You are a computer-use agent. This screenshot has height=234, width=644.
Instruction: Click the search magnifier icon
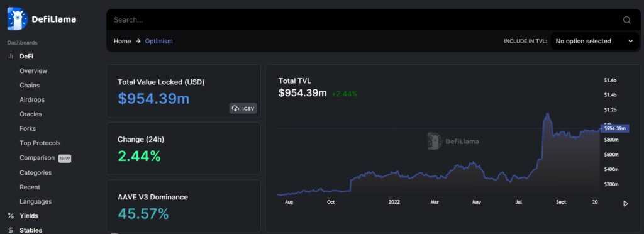(626, 20)
